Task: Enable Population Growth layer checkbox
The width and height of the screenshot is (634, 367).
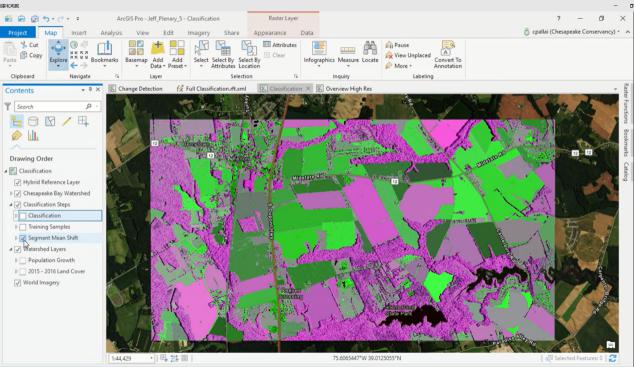Action: tap(23, 260)
